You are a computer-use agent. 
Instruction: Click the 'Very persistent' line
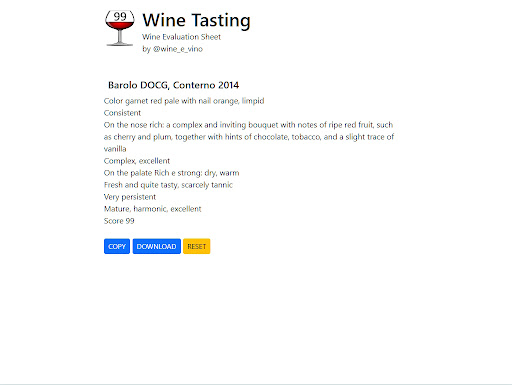130,197
